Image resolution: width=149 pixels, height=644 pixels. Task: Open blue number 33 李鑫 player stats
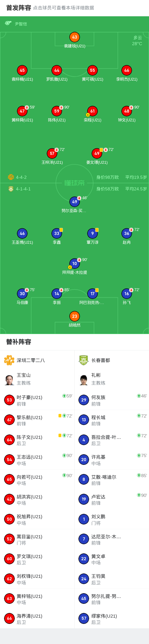click(x=57, y=233)
